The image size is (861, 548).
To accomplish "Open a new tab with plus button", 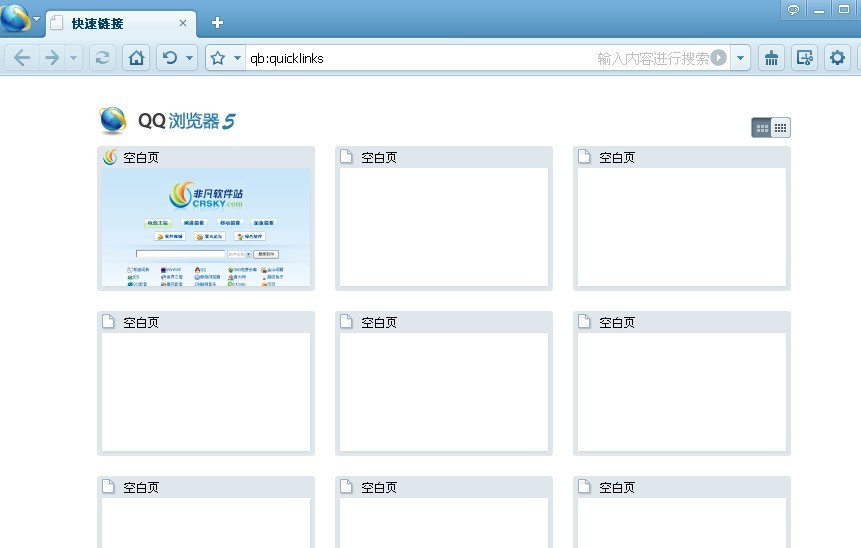I will (x=217, y=23).
